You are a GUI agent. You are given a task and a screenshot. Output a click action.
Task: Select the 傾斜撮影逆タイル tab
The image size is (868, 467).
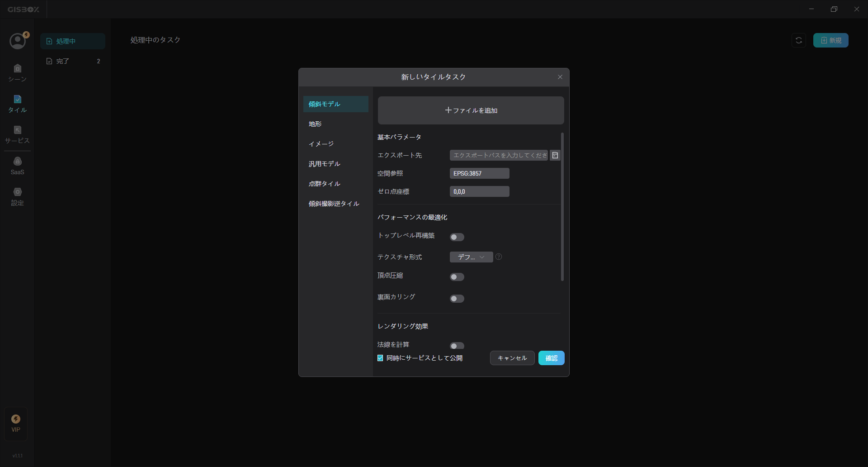336,204
